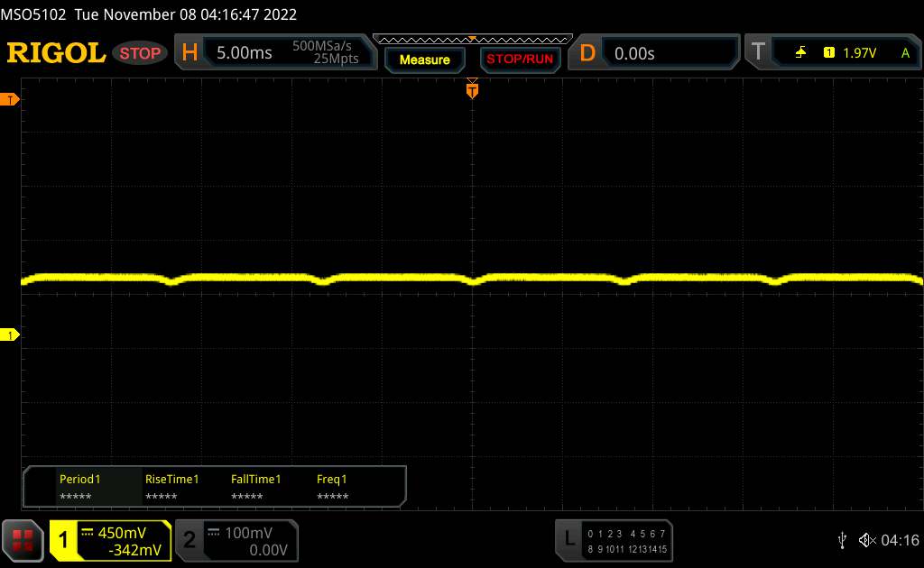Image resolution: width=924 pixels, height=568 pixels.
Task: Select the channel 2 0.00V offset value
Action: pyautogui.click(x=268, y=550)
